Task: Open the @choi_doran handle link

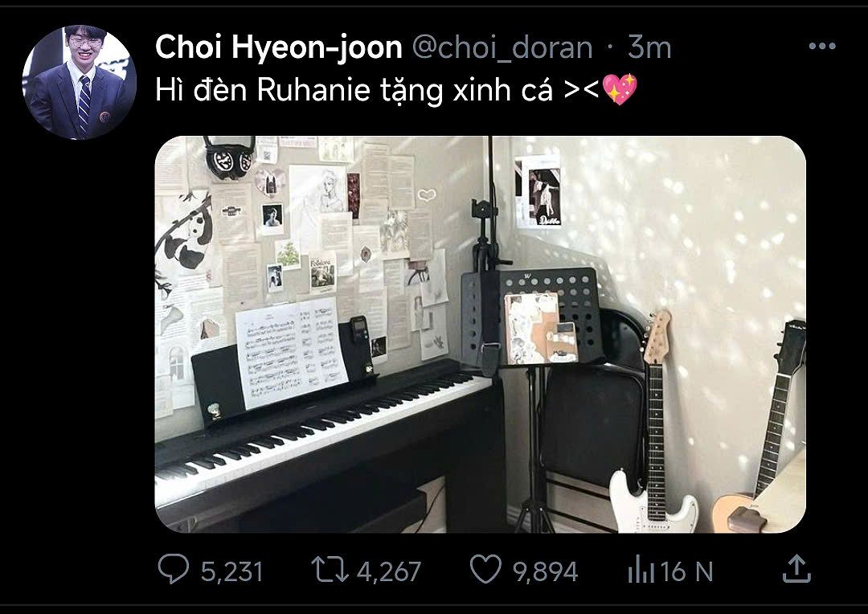Action: point(502,47)
